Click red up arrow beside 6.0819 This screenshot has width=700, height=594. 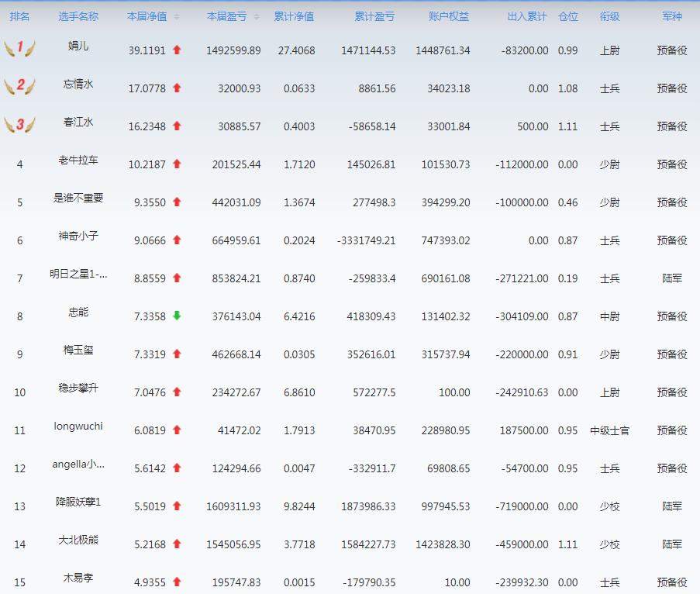pyautogui.click(x=177, y=430)
